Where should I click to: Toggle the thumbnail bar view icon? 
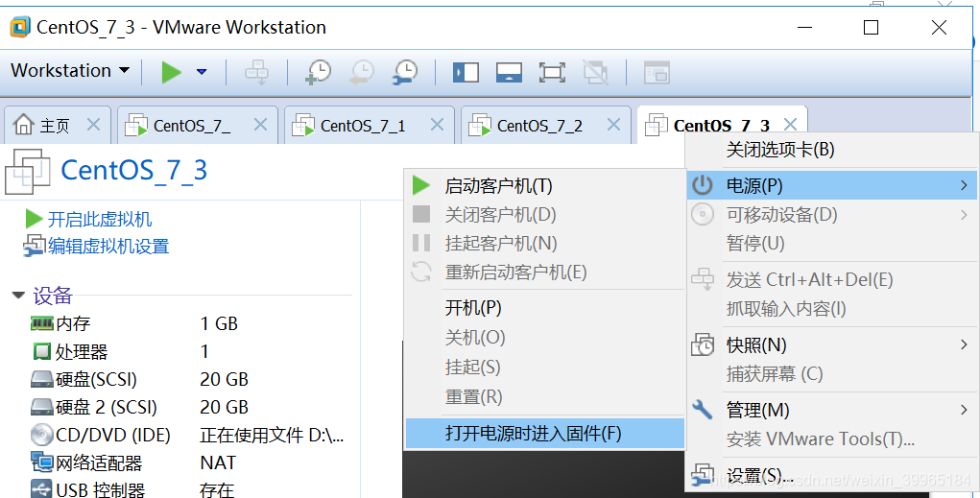[x=509, y=73]
